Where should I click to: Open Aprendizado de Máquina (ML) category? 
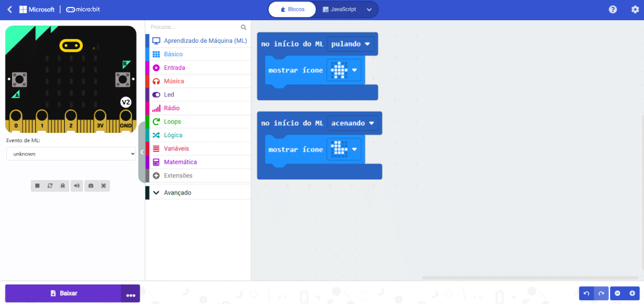(x=198, y=41)
